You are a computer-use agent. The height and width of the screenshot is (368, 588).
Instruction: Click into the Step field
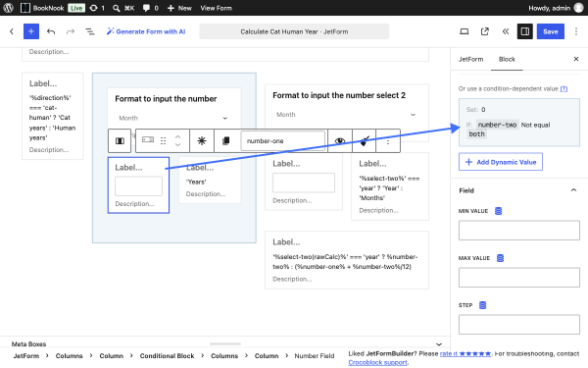519,325
